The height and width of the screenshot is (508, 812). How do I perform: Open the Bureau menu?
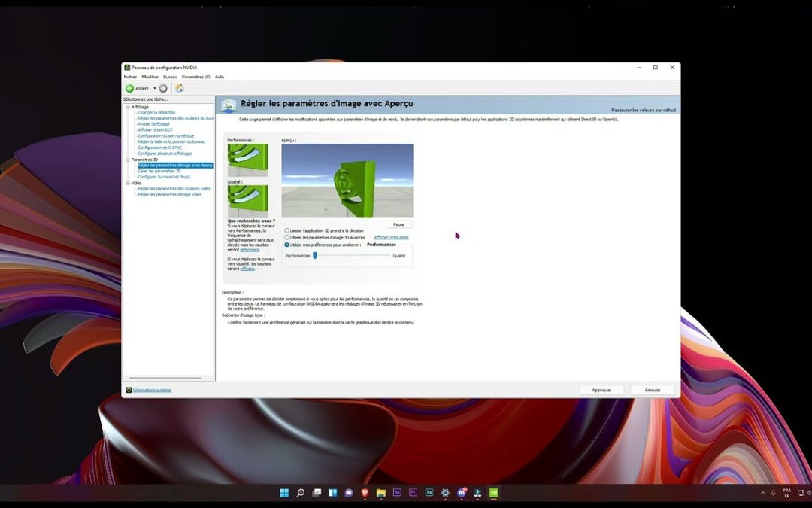170,77
